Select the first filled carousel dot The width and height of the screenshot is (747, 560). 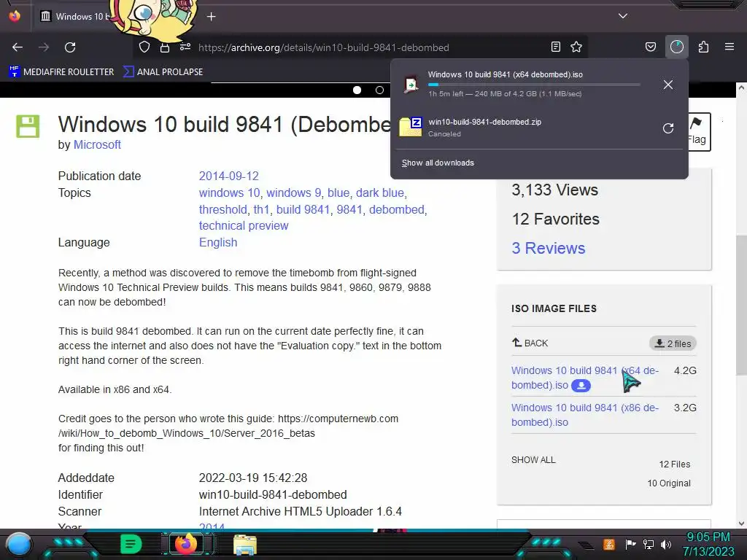click(357, 90)
